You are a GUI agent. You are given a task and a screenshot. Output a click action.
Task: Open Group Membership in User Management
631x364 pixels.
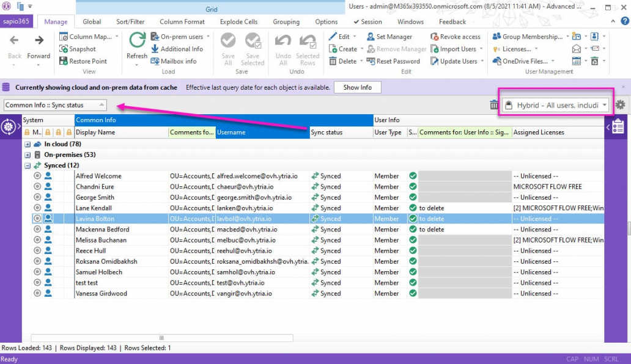(531, 37)
